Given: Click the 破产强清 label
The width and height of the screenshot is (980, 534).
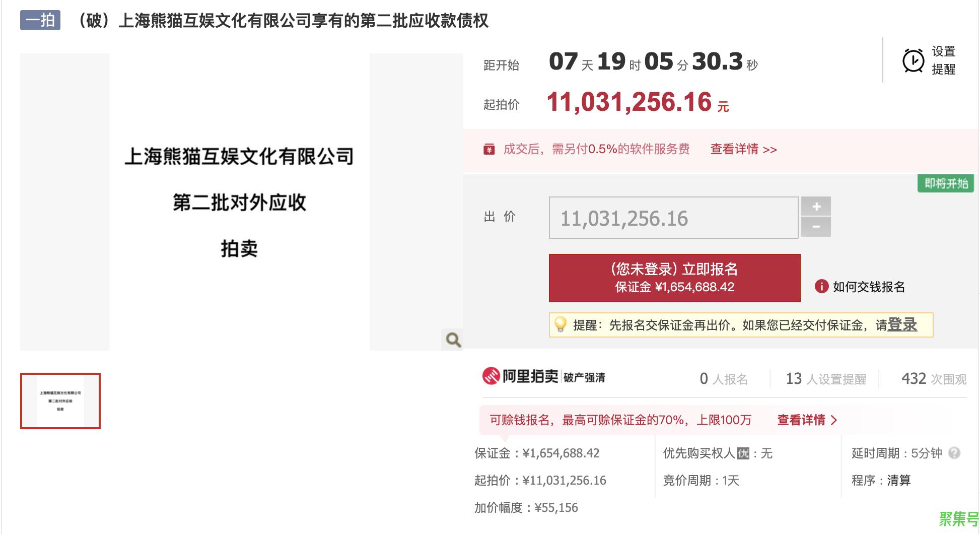Looking at the screenshot, I should tap(584, 378).
